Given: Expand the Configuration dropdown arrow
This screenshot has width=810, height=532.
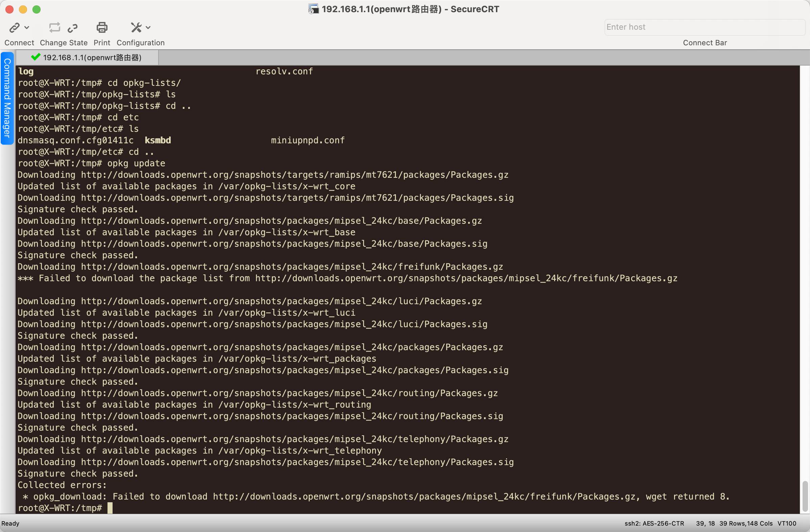Looking at the screenshot, I should click(x=148, y=28).
